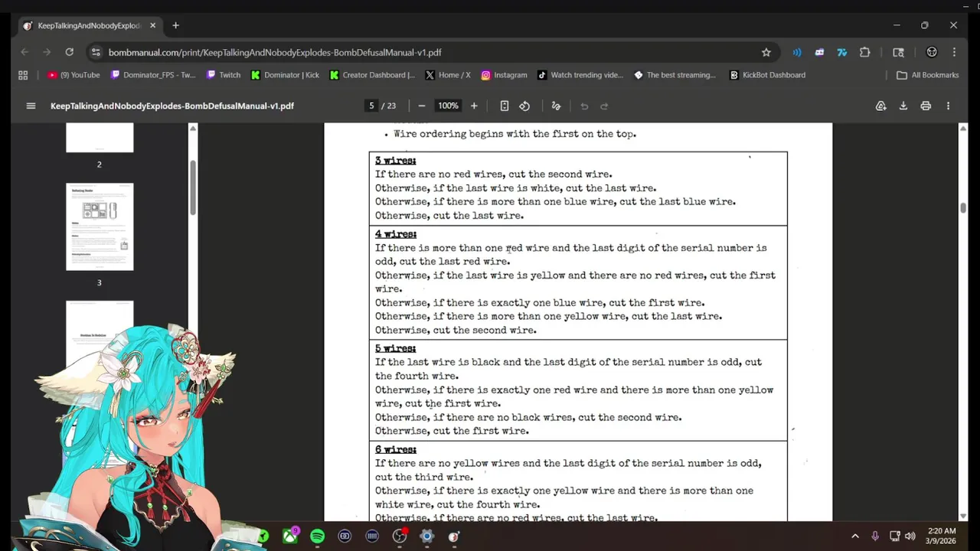The height and width of the screenshot is (551, 980).
Task: Click the address bar URL
Action: click(x=275, y=52)
